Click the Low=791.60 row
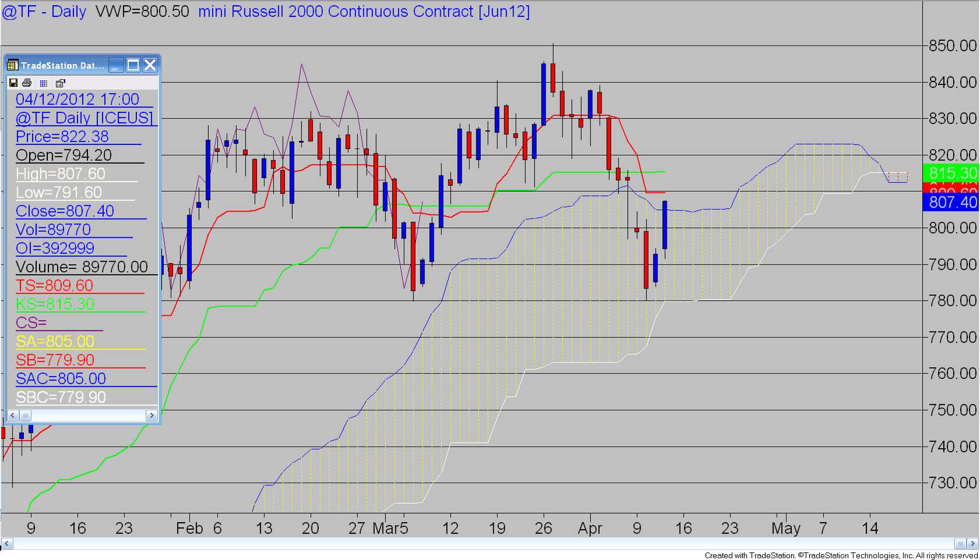This screenshot has width=980, height=560. tap(59, 192)
